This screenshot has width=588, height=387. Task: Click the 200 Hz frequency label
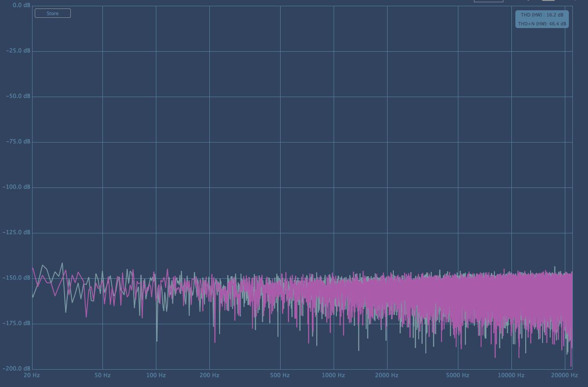point(209,375)
